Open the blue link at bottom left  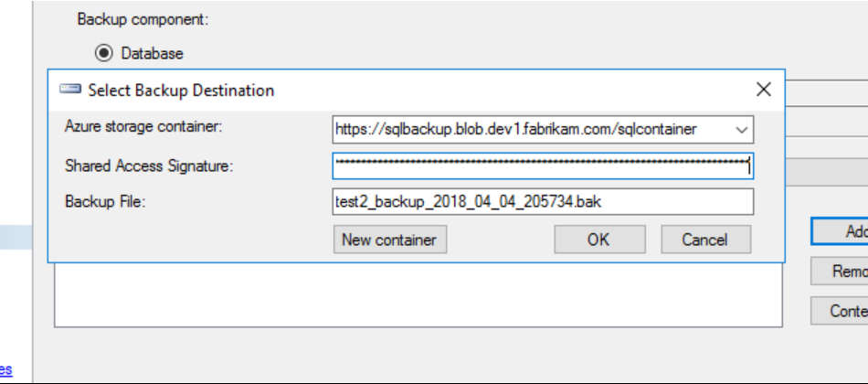[x=5, y=370]
